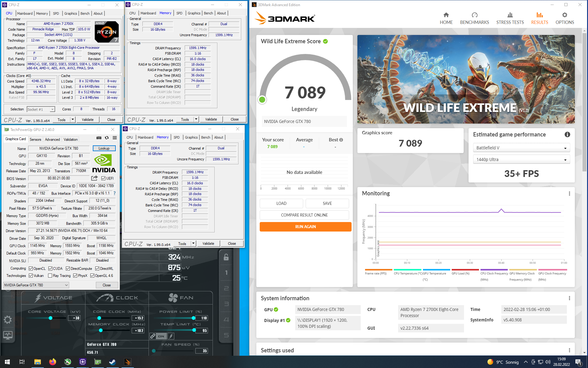Viewport: 588px width, 368px height.
Task: Click the Bus Interface question mark in GPU-Z
Action: pyautogui.click(x=115, y=193)
